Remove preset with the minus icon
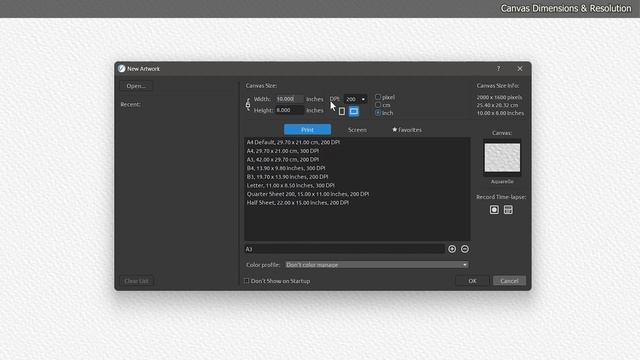Image resolution: width=640 pixels, height=360 pixels. pyautogui.click(x=465, y=249)
